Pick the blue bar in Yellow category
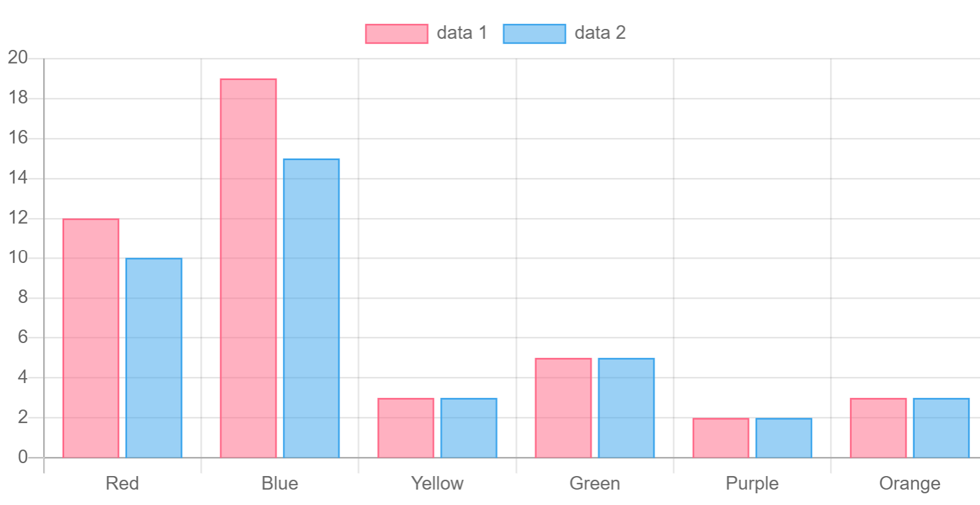The height and width of the screenshot is (505, 980). click(x=468, y=428)
